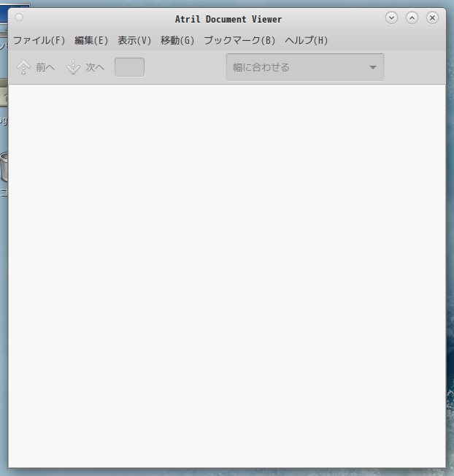Viewport: 454px width, 476px height.
Task: Click the 前へ previous page up-arrow icon
Action: tap(23, 67)
